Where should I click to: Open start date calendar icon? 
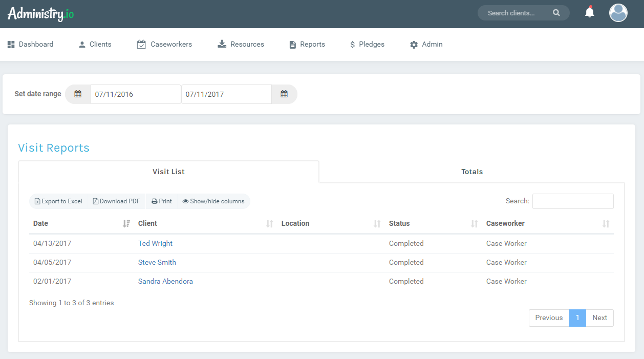78,94
